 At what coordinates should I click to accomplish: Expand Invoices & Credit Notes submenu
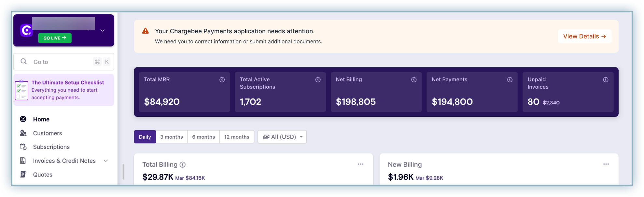(106, 161)
